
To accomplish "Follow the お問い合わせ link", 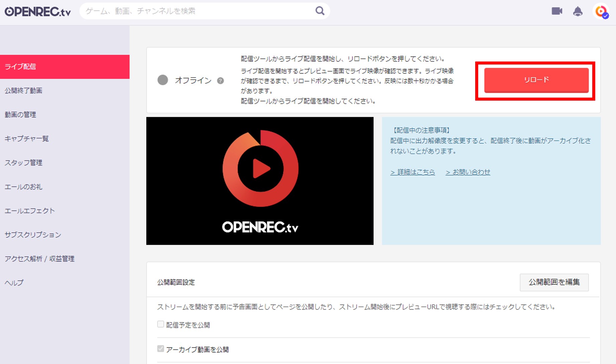I will tap(468, 172).
